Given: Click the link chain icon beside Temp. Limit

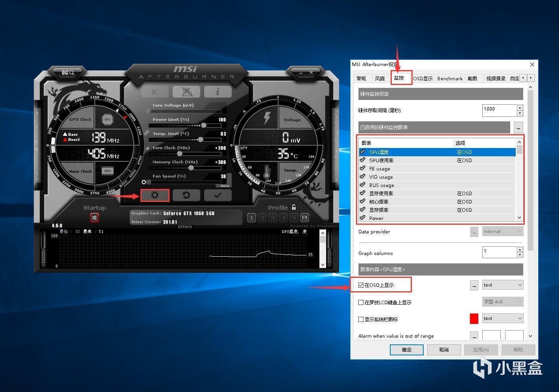Looking at the screenshot, I should 146,133.
